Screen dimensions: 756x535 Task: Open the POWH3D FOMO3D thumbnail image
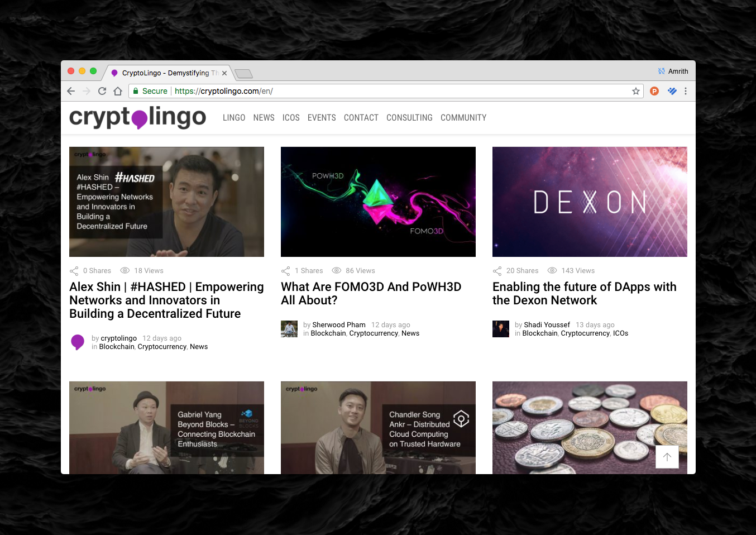(x=378, y=202)
